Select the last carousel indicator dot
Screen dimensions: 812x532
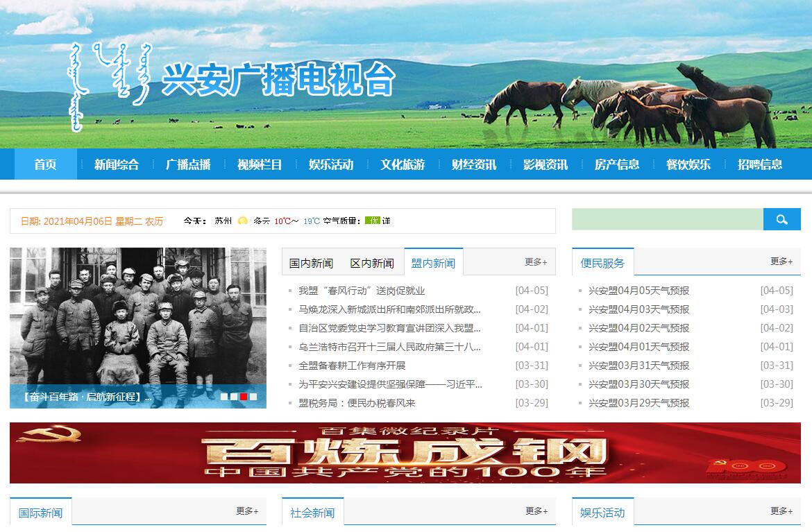point(253,397)
